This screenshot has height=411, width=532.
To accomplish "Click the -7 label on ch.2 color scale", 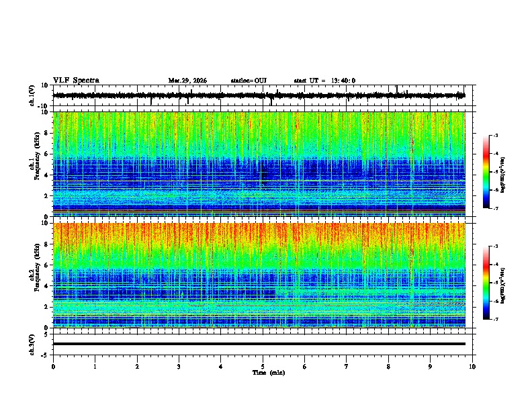I will coord(496,320).
